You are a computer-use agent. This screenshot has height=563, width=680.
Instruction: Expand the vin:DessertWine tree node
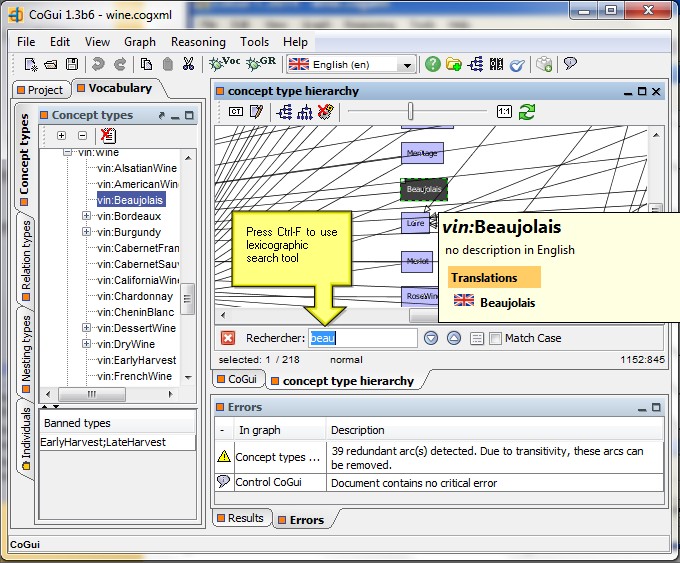(x=86, y=327)
